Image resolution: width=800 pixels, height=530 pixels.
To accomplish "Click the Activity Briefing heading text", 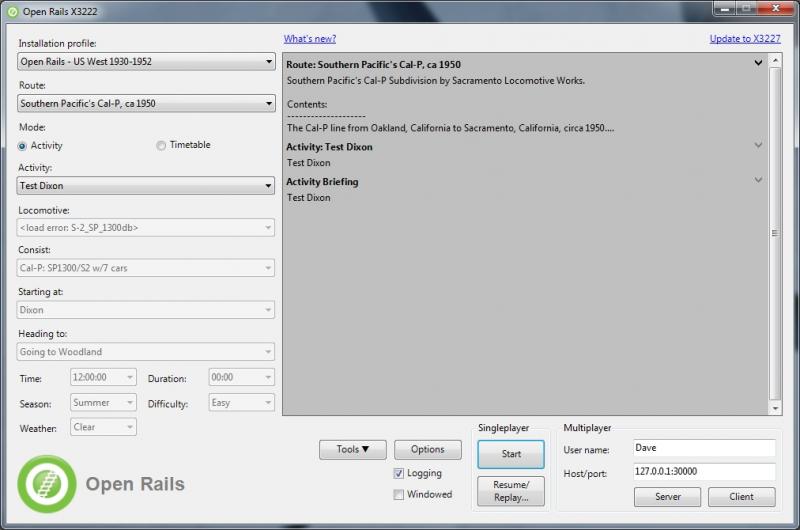I will pyautogui.click(x=322, y=182).
